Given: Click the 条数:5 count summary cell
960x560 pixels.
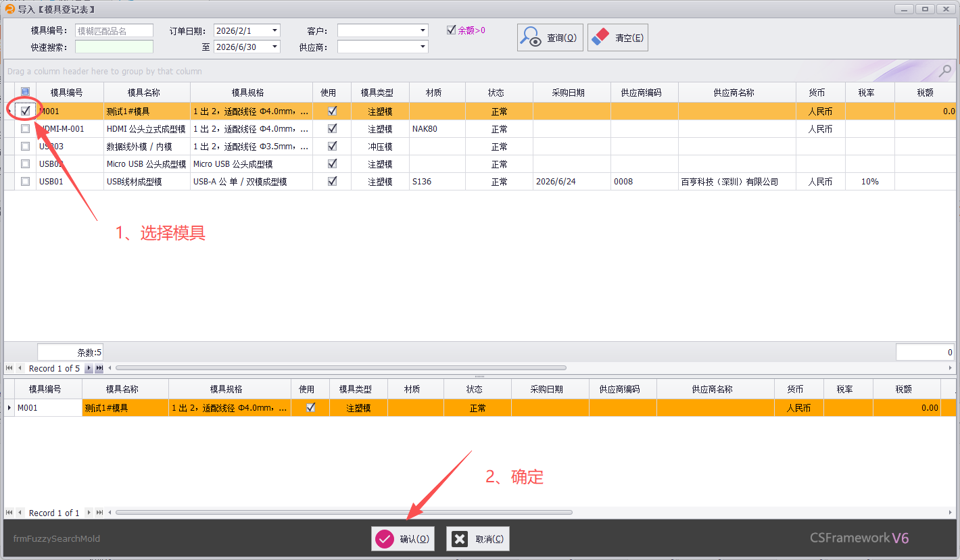Looking at the screenshot, I should pos(70,352).
